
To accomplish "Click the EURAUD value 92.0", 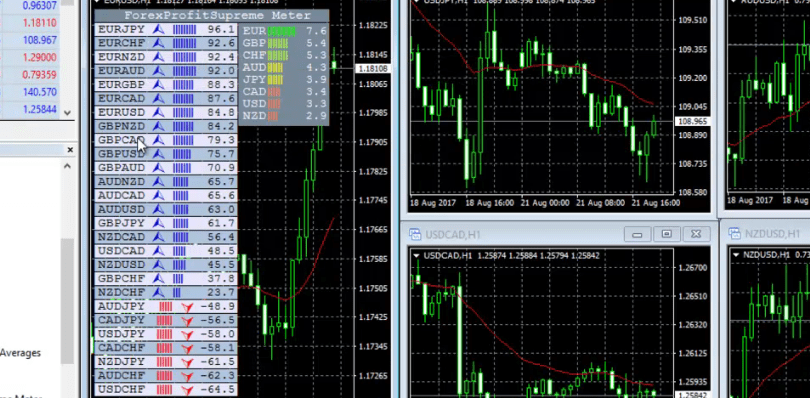I will [x=221, y=71].
